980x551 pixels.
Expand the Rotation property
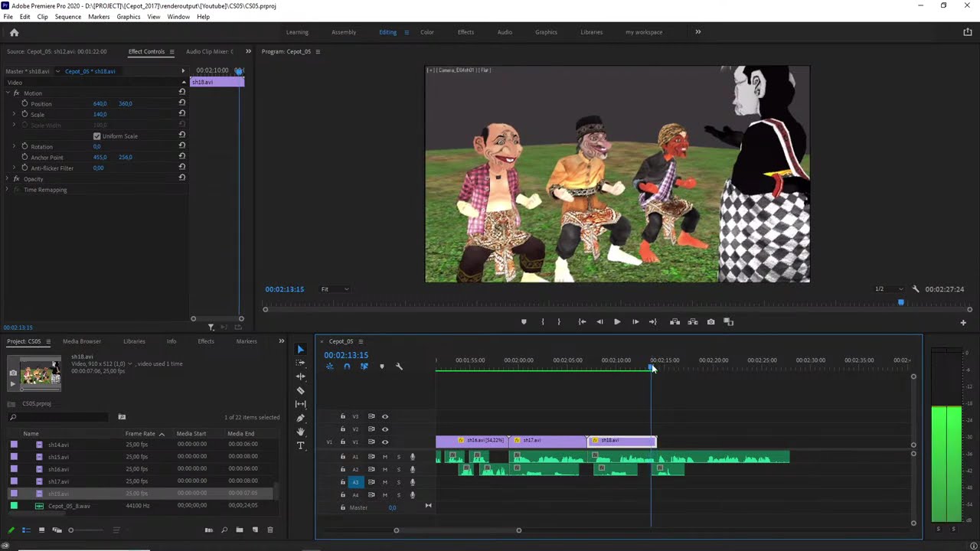pyautogui.click(x=14, y=146)
